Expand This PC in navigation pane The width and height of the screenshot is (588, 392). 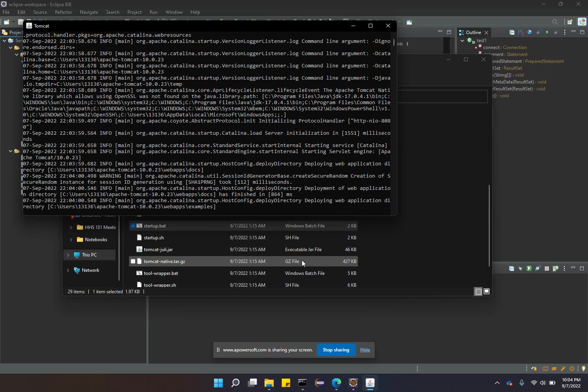click(x=68, y=255)
